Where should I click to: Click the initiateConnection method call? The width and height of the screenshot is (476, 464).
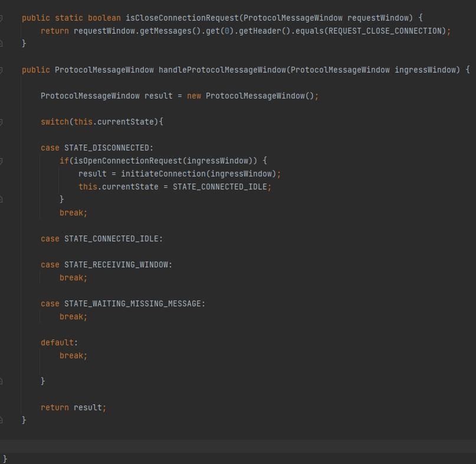pos(157,174)
